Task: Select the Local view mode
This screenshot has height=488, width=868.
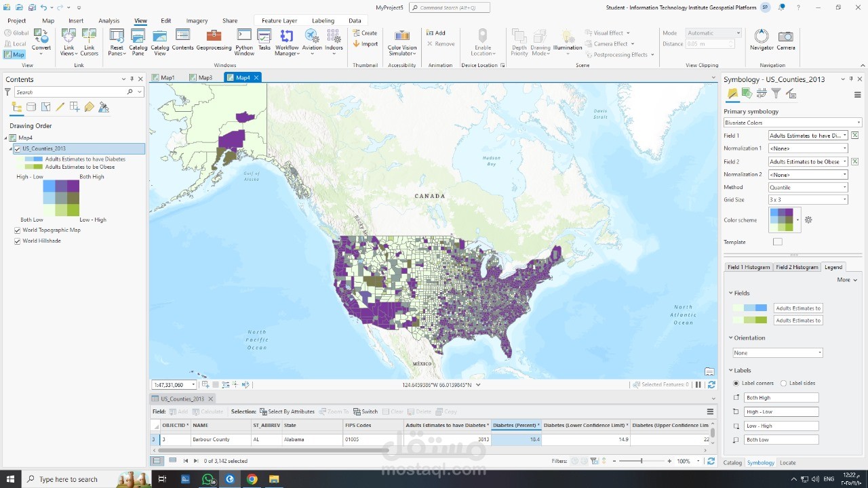Action: [x=15, y=43]
